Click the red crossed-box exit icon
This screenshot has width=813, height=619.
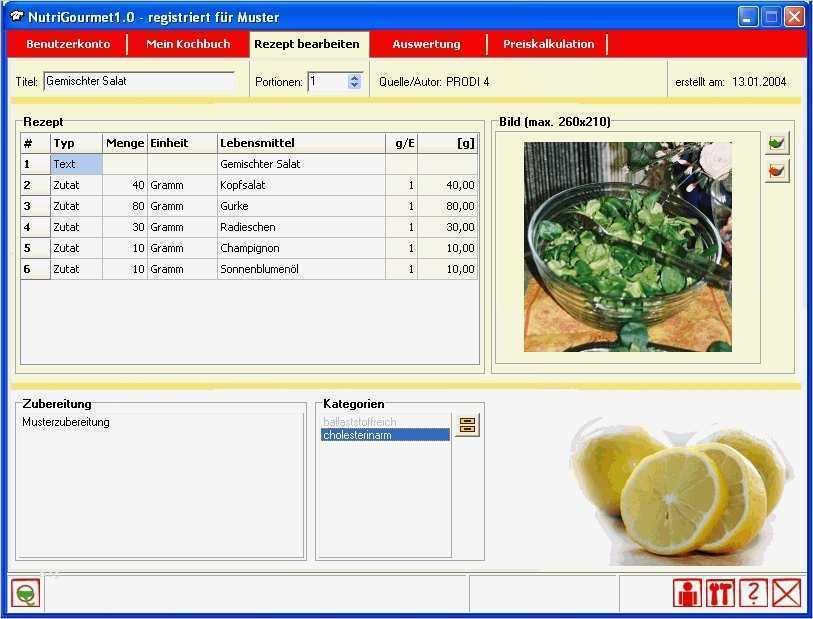coord(787,593)
